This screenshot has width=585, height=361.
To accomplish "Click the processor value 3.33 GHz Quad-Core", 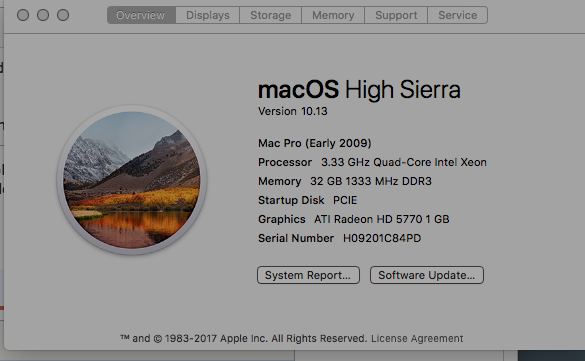I will point(404,162).
